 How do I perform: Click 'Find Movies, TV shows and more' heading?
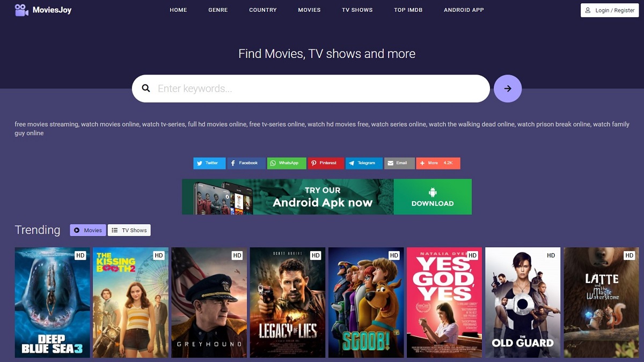point(327,54)
